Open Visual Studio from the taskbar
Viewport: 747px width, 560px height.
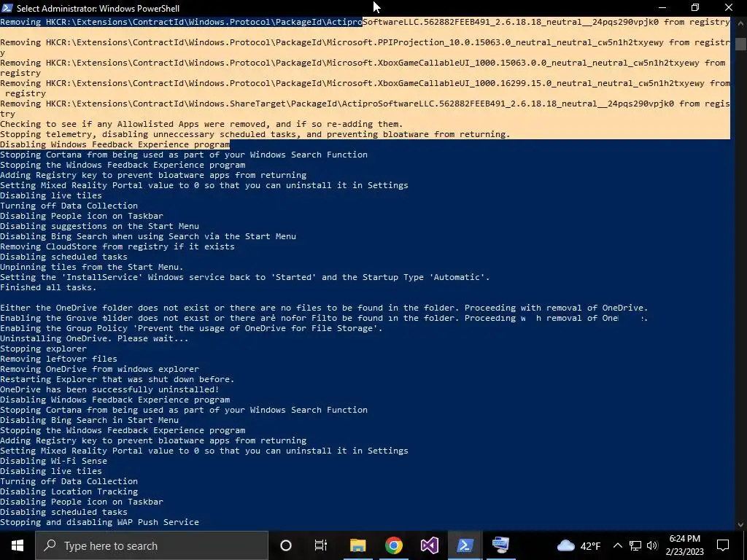tap(429, 545)
